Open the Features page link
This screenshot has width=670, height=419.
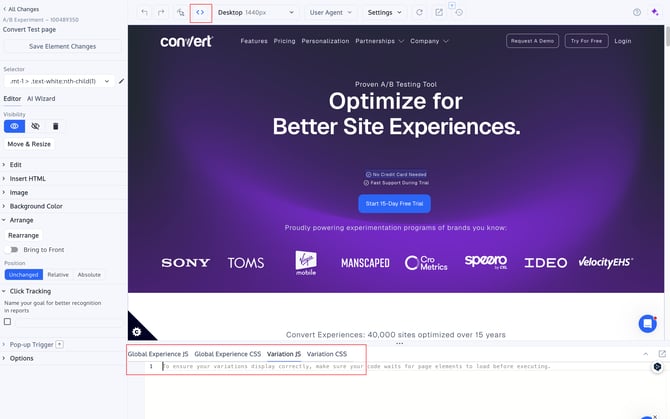click(254, 41)
